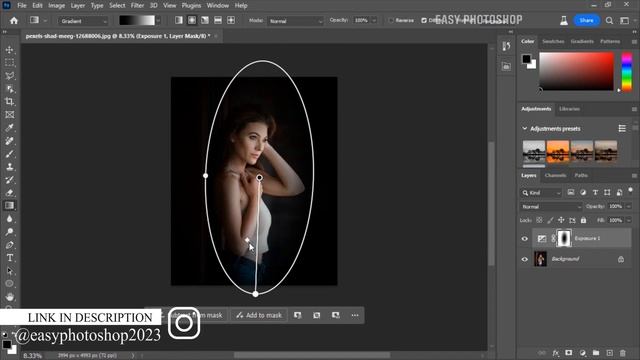640x360 pixels.
Task: Open the Gradient type dropdown
Action: [x=83, y=21]
